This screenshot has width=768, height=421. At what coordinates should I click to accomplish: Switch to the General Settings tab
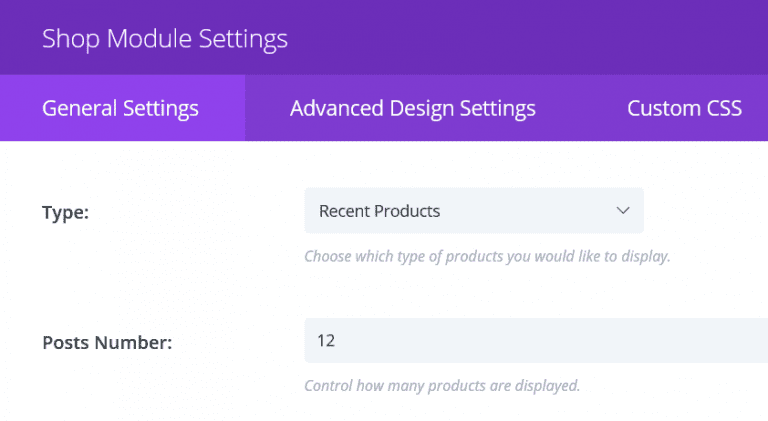click(x=121, y=108)
